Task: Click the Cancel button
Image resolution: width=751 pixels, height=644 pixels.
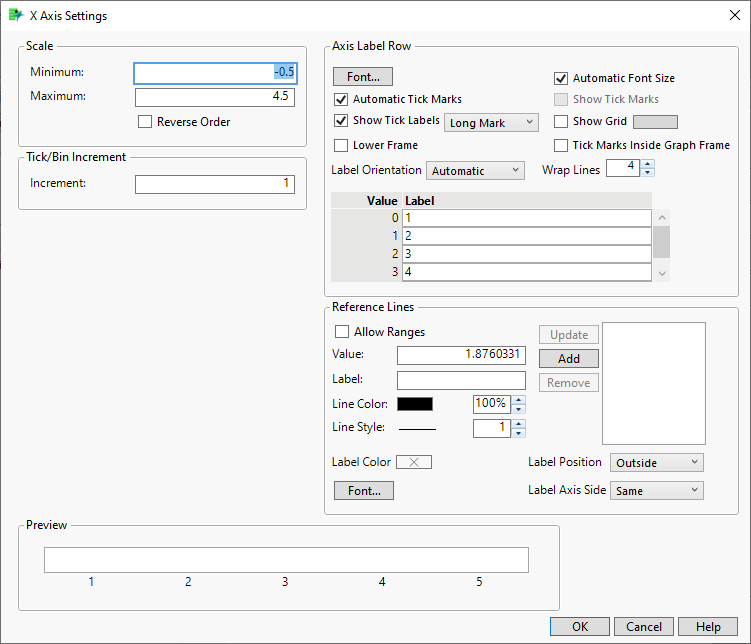Action: pyautogui.click(x=644, y=627)
